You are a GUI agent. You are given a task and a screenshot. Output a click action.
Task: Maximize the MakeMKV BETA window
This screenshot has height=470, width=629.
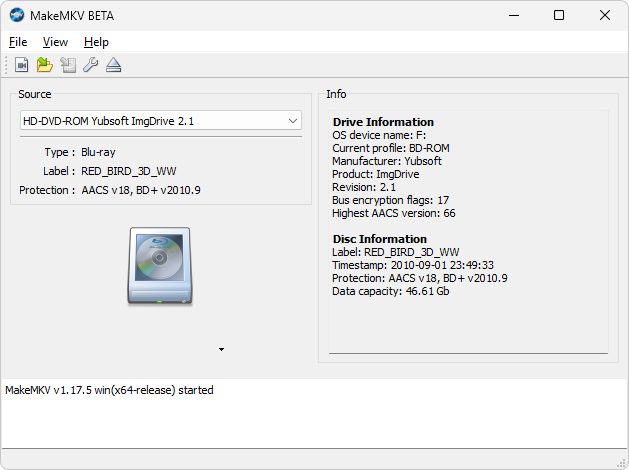click(559, 15)
